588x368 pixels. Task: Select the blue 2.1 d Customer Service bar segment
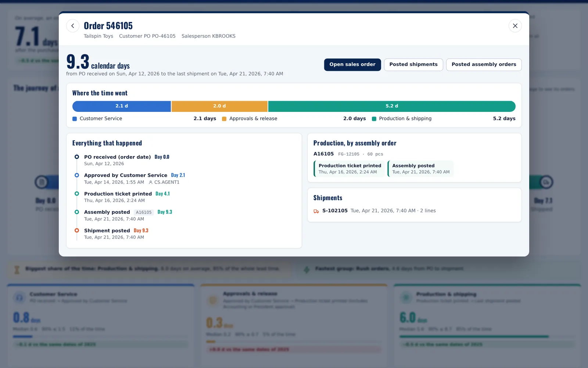pos(122,106)
